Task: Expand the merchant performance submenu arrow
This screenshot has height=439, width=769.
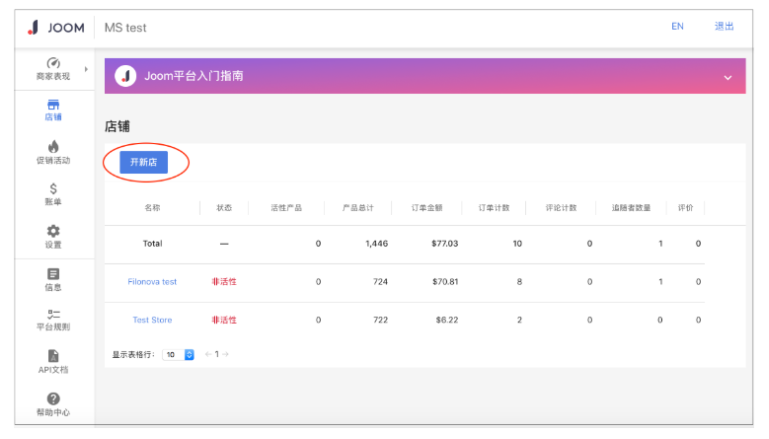Action: [x=86, y=69]
